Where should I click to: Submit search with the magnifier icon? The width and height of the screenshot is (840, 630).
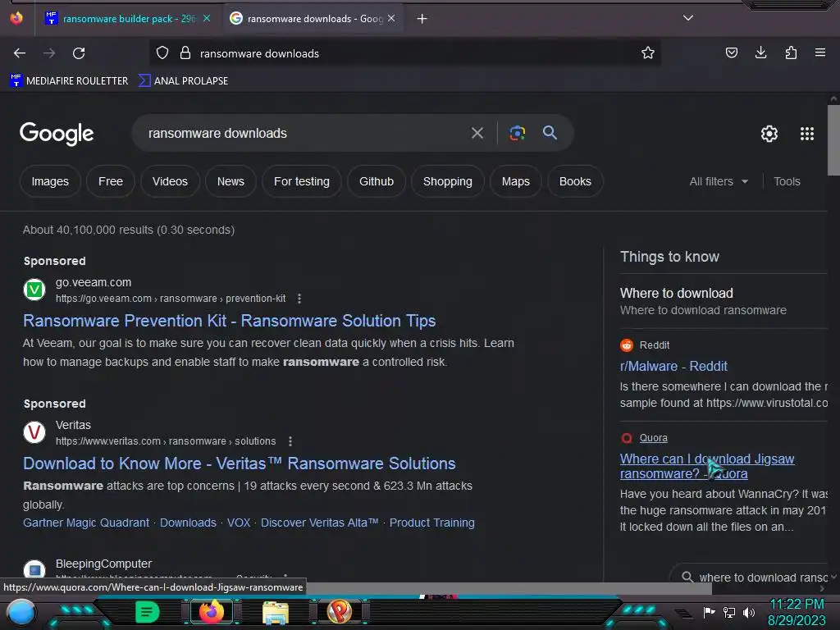550,133
